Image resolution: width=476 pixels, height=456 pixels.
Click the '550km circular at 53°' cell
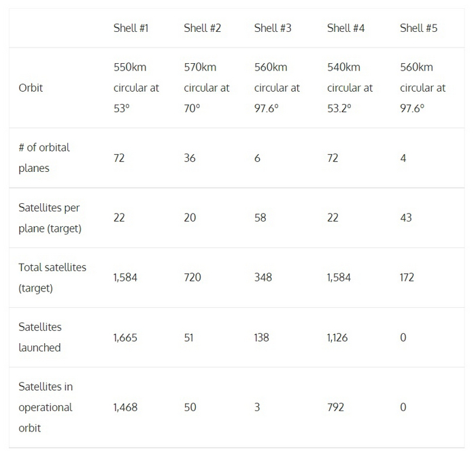click(x=136, y=88)
